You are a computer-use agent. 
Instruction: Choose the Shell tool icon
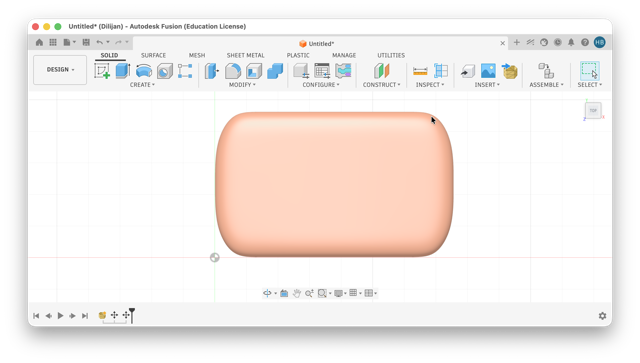coord(254,71)
